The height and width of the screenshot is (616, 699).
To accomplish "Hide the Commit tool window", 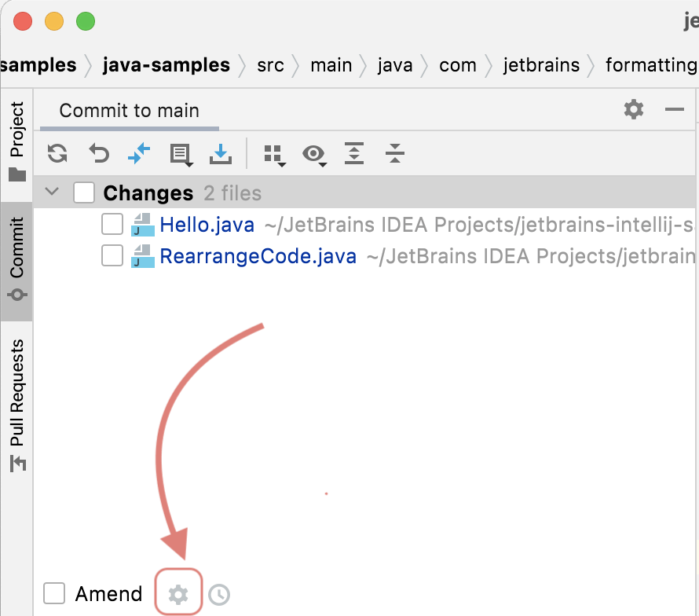I will pos(675,110).
